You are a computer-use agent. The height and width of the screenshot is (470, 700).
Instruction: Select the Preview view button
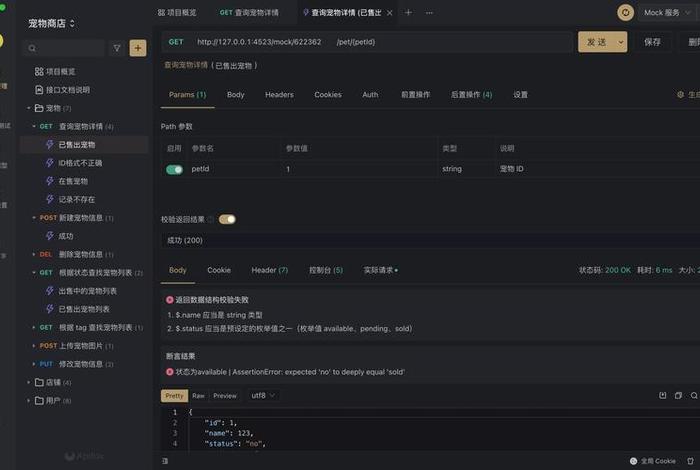pos(225,395)
